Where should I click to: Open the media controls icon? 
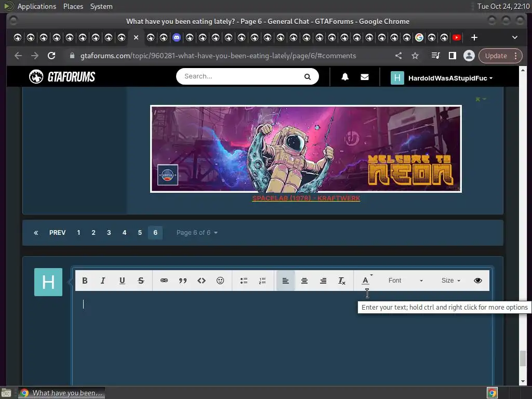pos(436,56)
